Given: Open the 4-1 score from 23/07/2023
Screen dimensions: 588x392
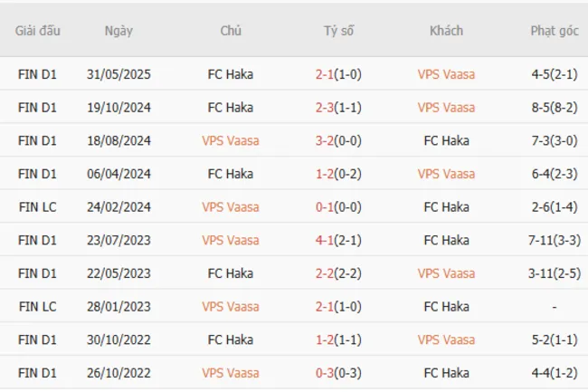Looking at the screenshot, I should [x=325, y=240].
